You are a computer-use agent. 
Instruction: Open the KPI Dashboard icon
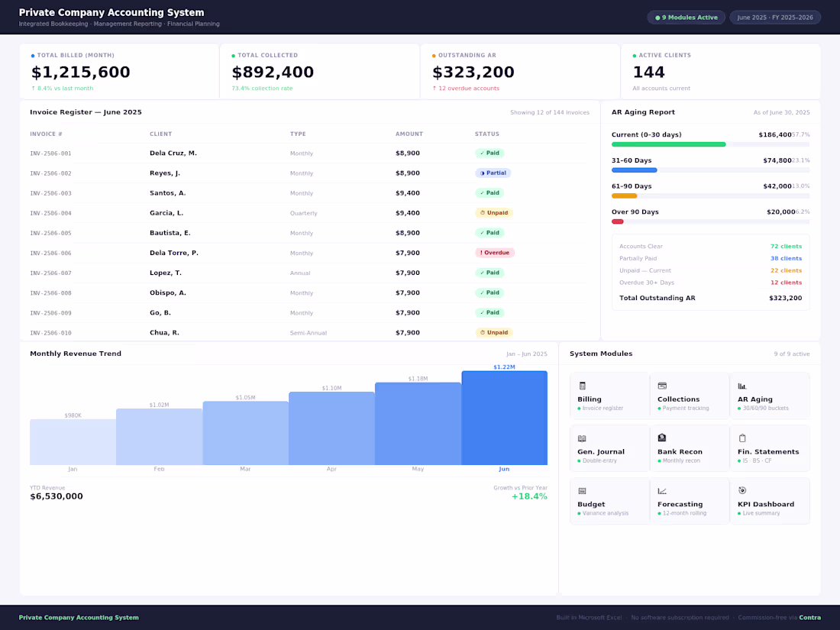point(742,490)
